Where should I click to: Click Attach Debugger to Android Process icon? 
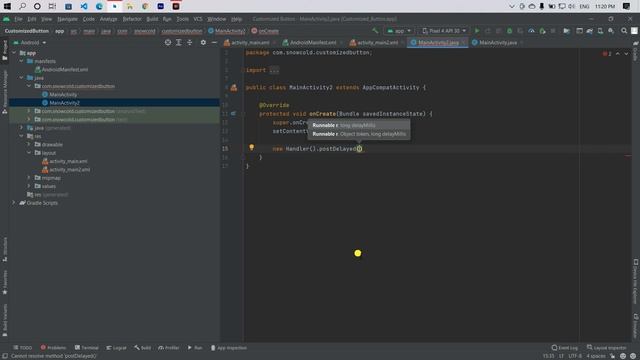[542, 31]
